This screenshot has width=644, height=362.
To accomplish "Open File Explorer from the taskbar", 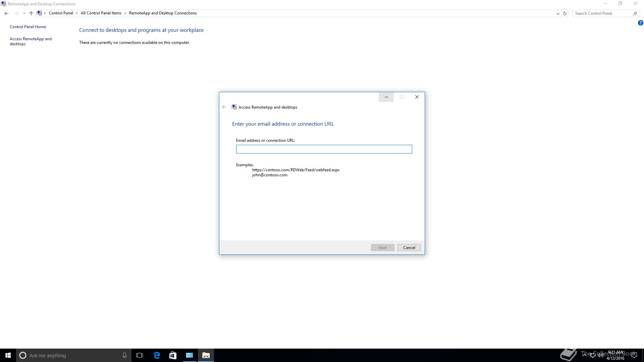I will [x=206, y=355].
